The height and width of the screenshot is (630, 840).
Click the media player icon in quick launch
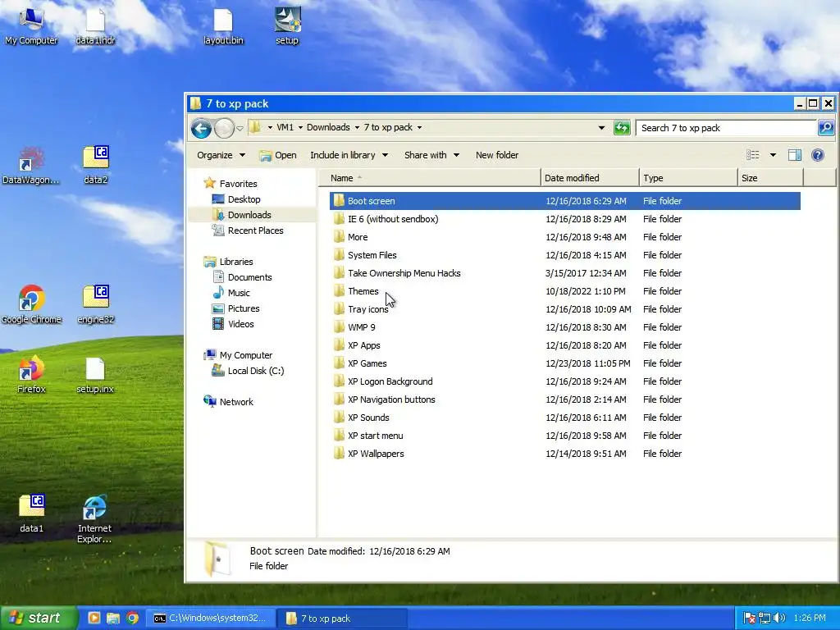[x=94, y=618]
